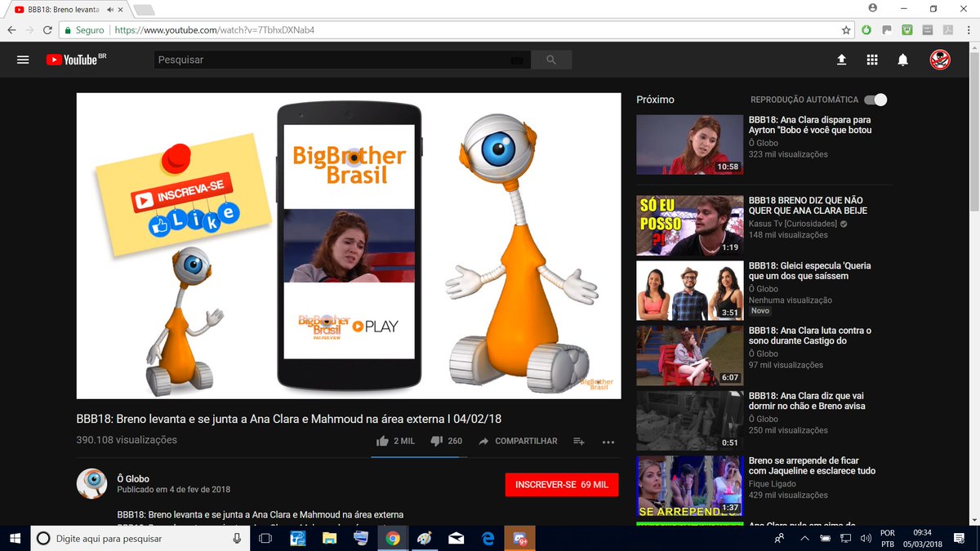
Task: Open on-screen keyboard icon in search box
Action: pyautogui.click(x=516, y=60)
